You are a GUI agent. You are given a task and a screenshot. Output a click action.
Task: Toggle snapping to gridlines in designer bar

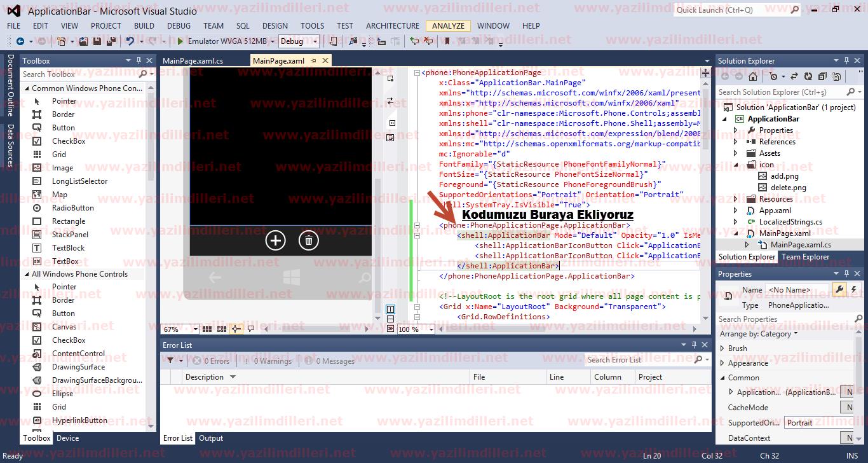[x=222, y=329]
